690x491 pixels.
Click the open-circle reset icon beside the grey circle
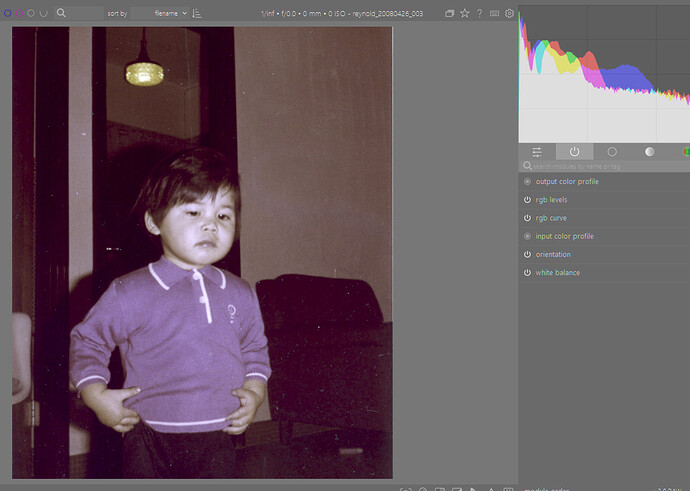point(44,13)
